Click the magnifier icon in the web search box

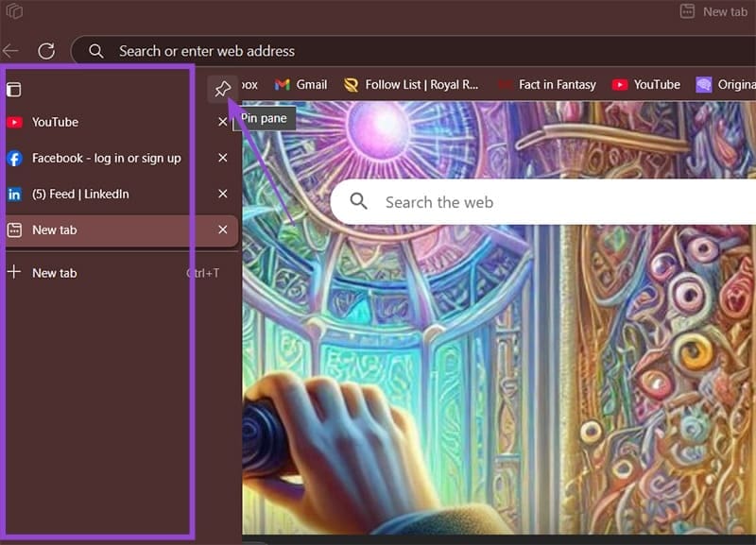pyautogui.click(x=359, y=202)
